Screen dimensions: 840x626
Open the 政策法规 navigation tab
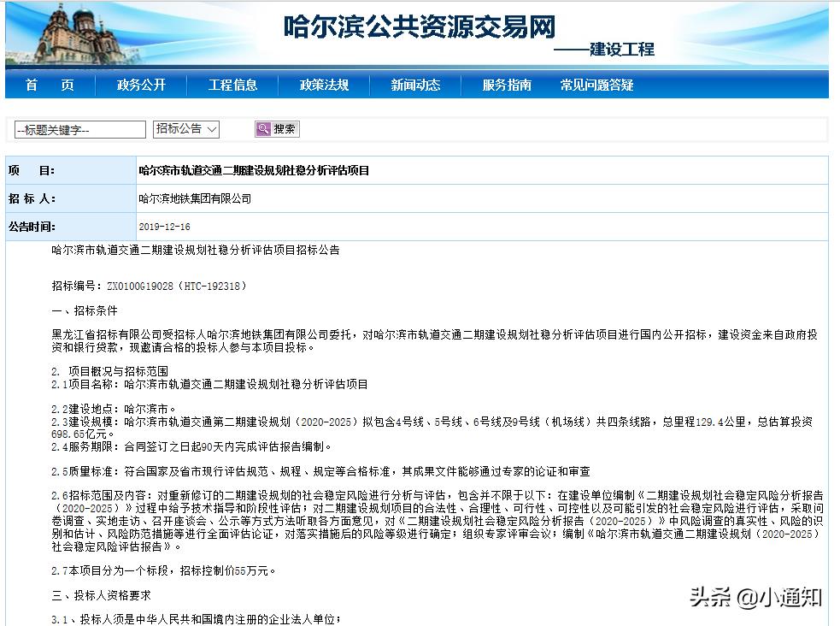click(x=324, y=85)
